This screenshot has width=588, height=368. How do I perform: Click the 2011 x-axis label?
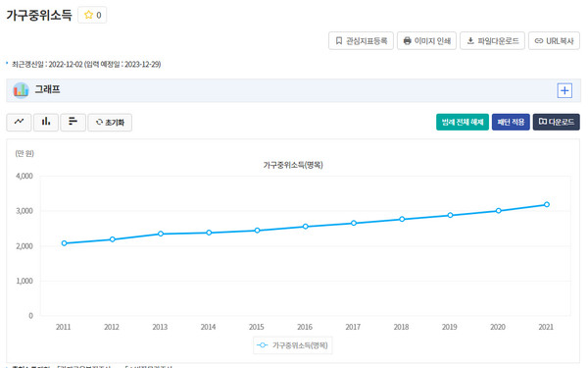[x=64, y=327]
